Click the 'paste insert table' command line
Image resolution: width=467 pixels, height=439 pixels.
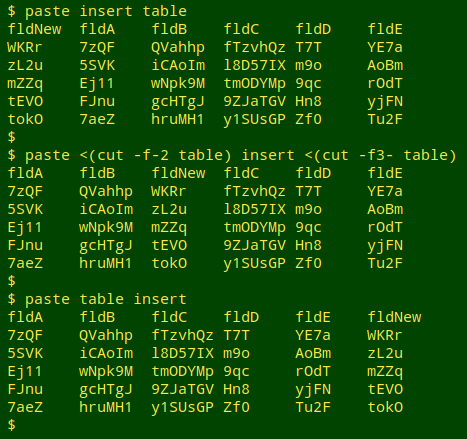tap(97, 11)
